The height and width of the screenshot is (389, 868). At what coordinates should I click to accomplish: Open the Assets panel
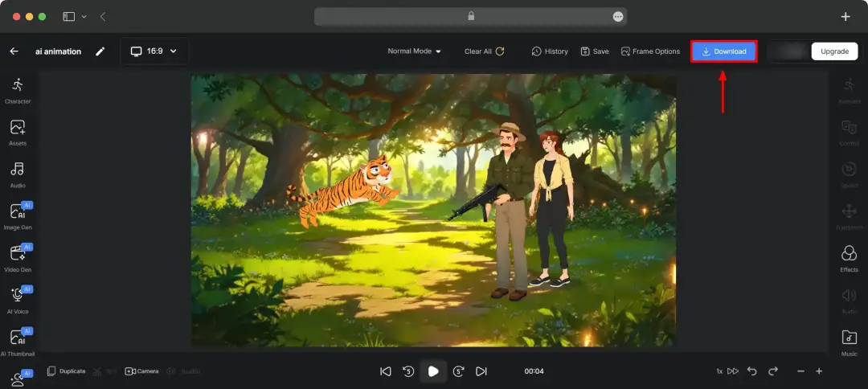[x=18, y=133]
